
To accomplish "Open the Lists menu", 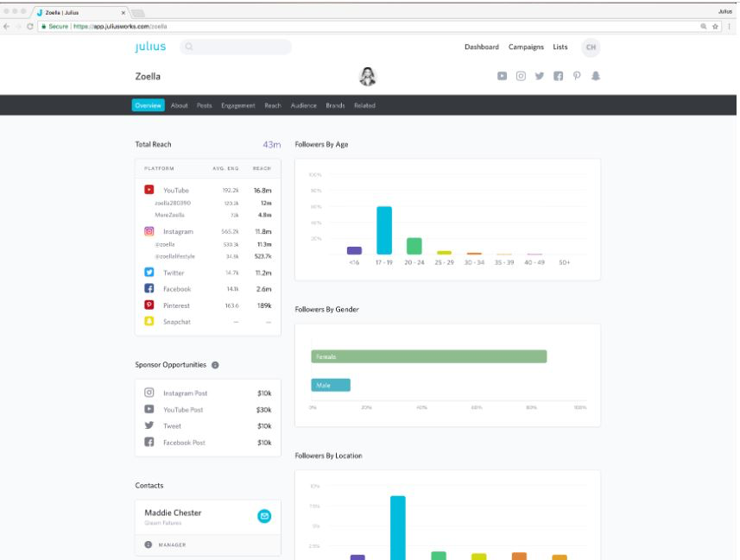I will click(x=560, y=47).
